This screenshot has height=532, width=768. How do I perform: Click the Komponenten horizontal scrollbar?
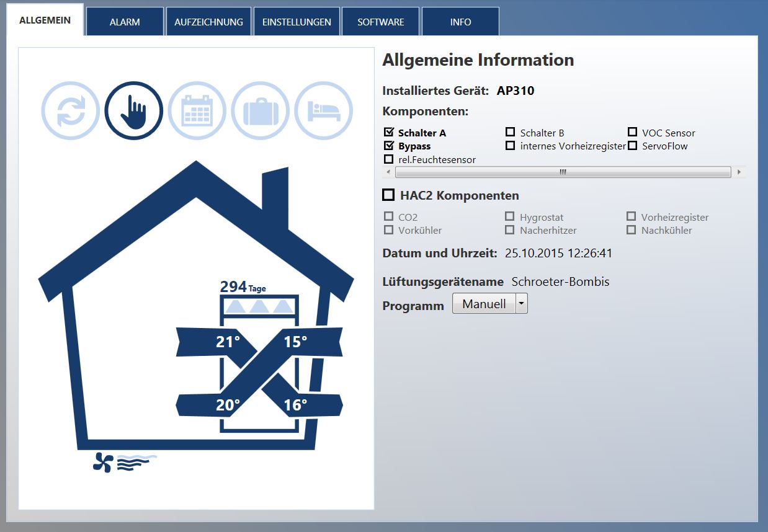(563, 172)
